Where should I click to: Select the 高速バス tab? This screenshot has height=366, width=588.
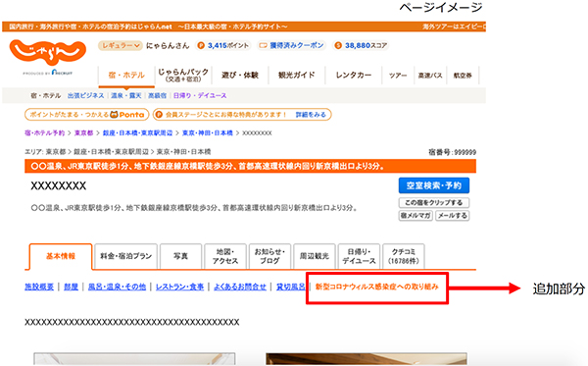[430, 76]
